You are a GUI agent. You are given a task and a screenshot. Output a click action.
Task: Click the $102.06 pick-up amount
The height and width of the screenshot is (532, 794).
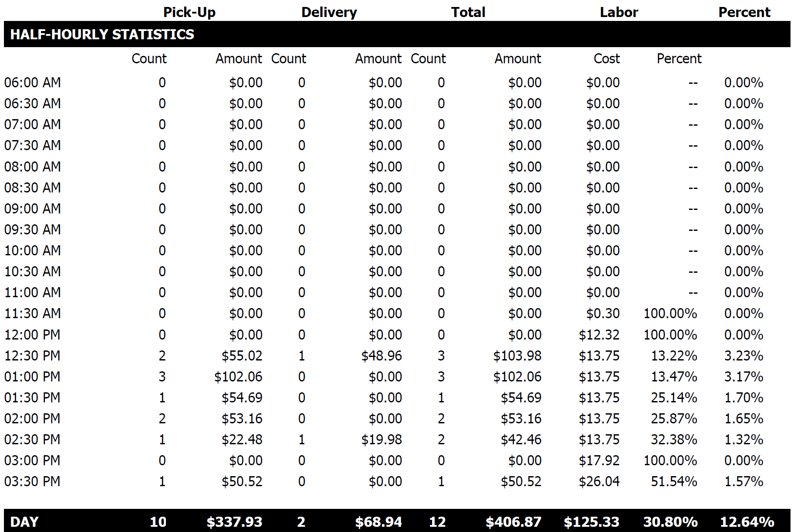pos(238,377)
